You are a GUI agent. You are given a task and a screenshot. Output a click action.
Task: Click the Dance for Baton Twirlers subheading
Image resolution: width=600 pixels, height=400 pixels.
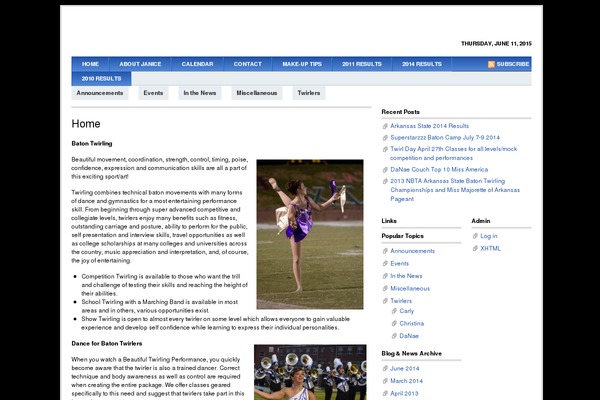click(107, 343)
